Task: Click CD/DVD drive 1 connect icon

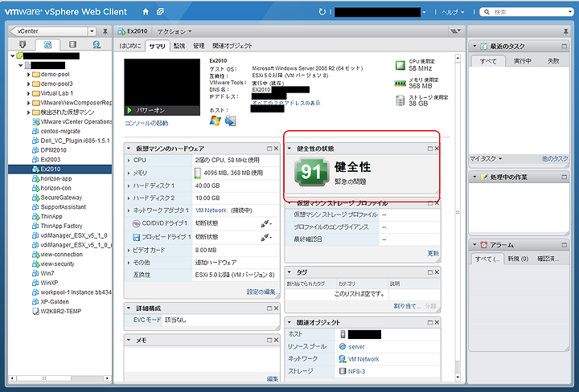Action: coord(266,223)
